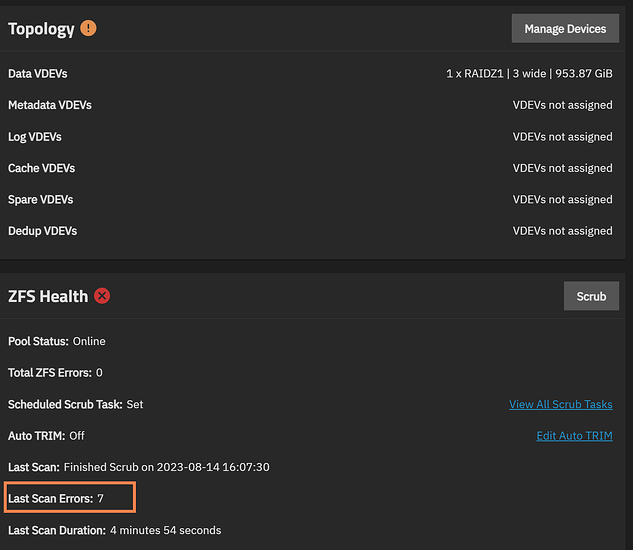The image size is (633, 550).
Task: Follow the Edit Auto TRIM link
Action: (574, 436)
